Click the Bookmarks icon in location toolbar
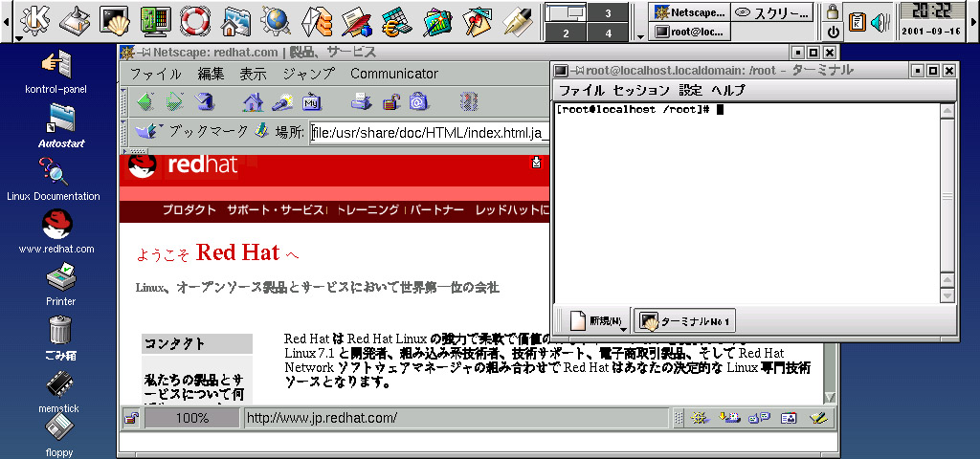The height and width of the screenshot is (459, 980). [x=147, y=131]
